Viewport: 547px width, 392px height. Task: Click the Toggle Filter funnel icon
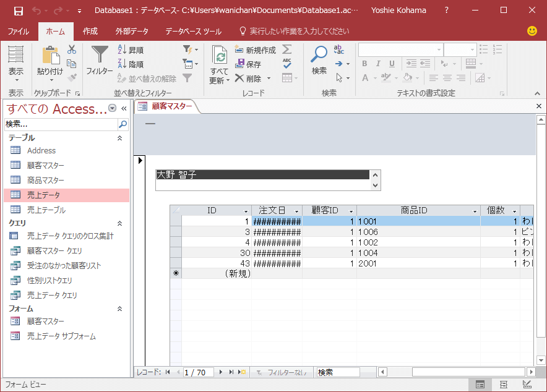point(187,78)
